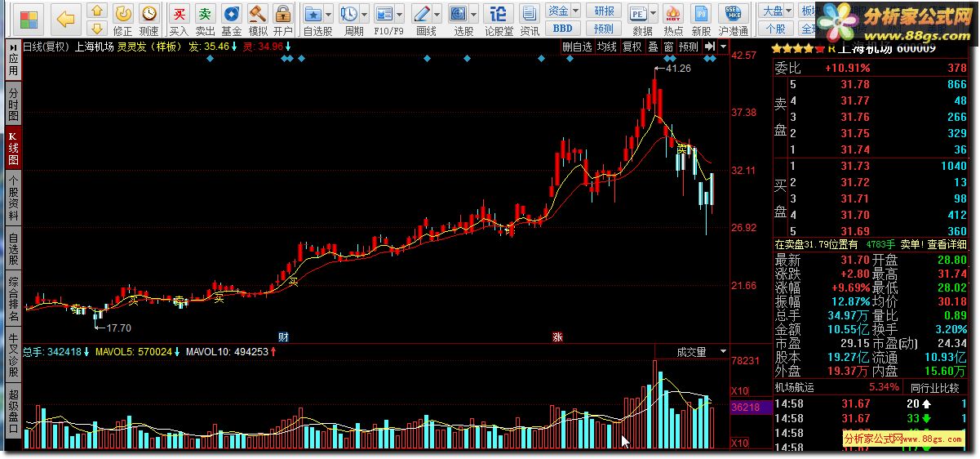
Task: Open the 大盘 dropdown
Action: (x=775, y=11)
